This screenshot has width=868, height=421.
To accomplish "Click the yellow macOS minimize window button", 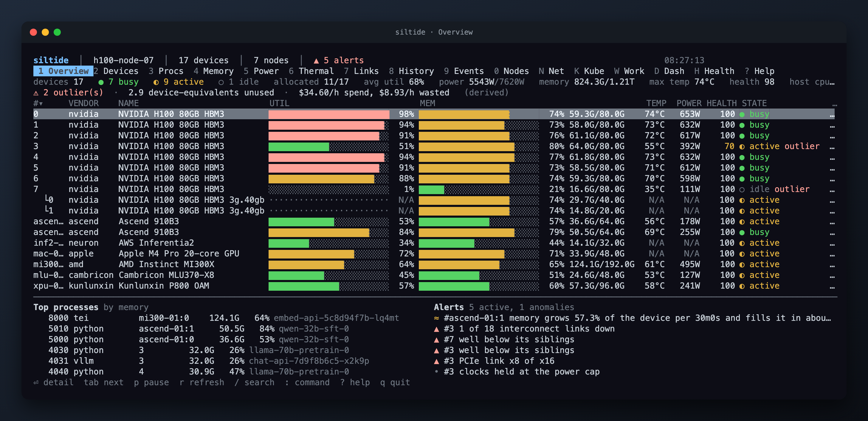I will [x=45, y=32].
